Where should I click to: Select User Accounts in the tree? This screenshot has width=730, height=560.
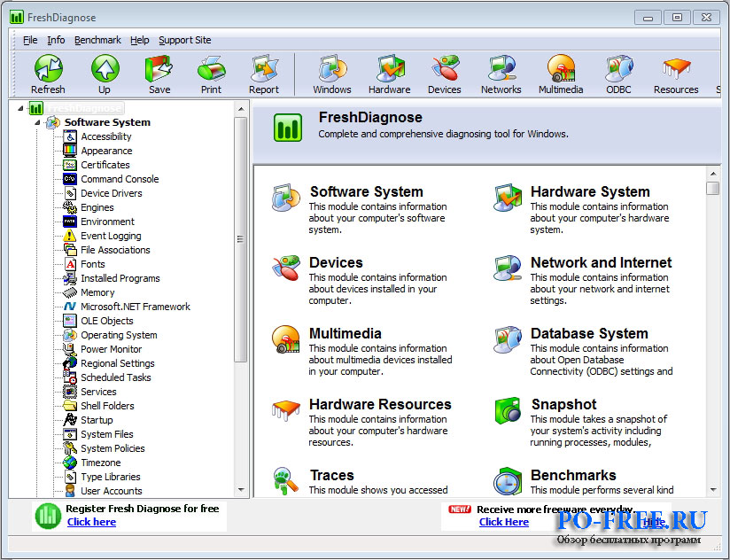(112, 491)
